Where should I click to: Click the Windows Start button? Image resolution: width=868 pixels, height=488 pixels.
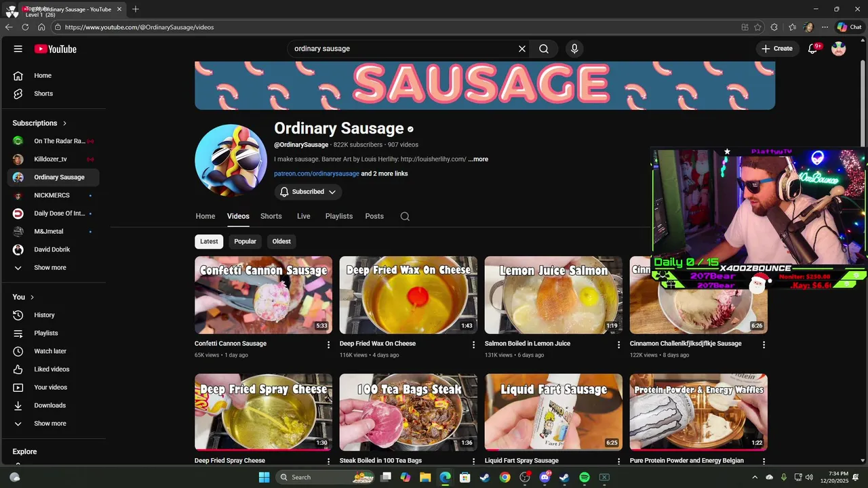pyautogui.click(x=264, y=477)
